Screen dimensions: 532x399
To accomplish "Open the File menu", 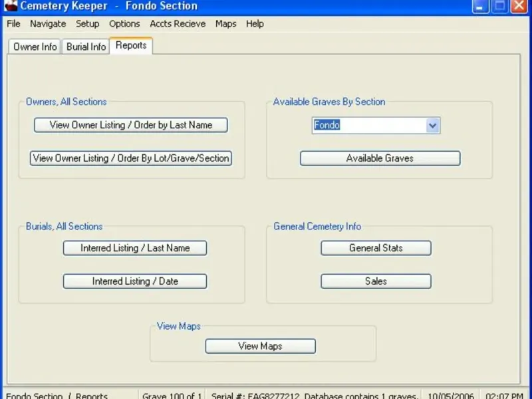I will coord(13,24).
